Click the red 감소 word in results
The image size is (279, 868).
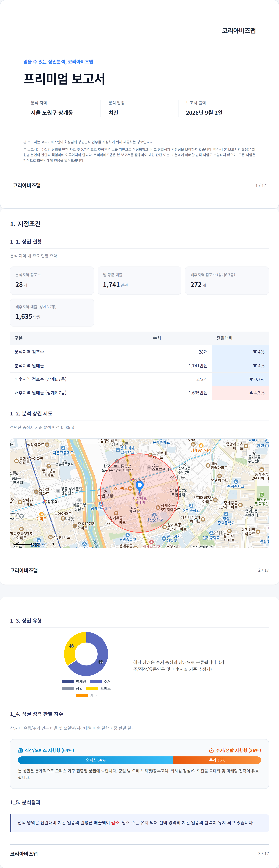click(115, 823)
